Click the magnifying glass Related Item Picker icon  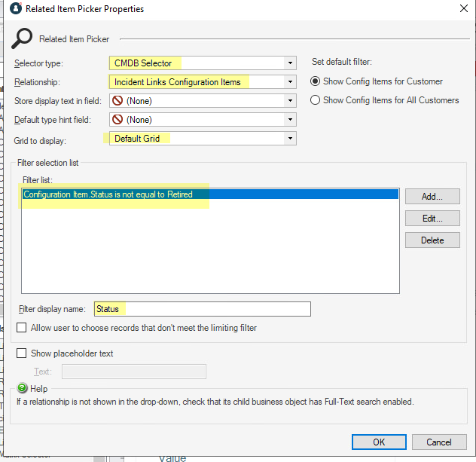click(23, 38)
